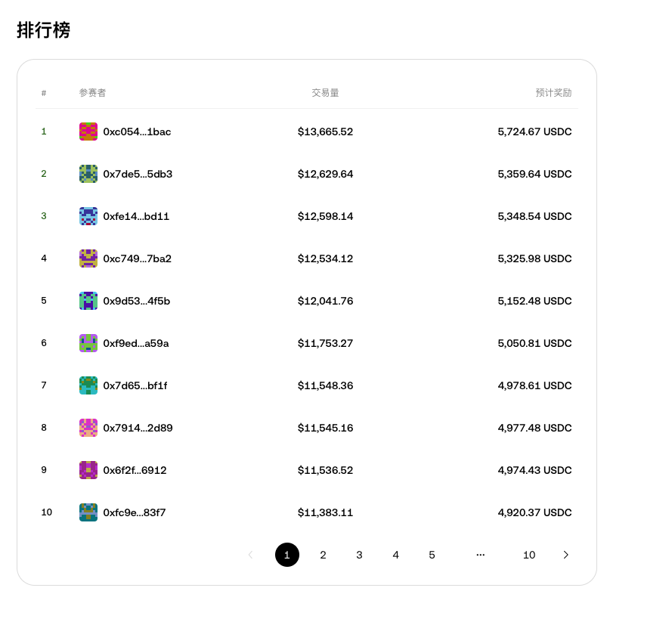Select address 0xfc9e...83f7
The image size is (672, 625).
coord(134,512)
